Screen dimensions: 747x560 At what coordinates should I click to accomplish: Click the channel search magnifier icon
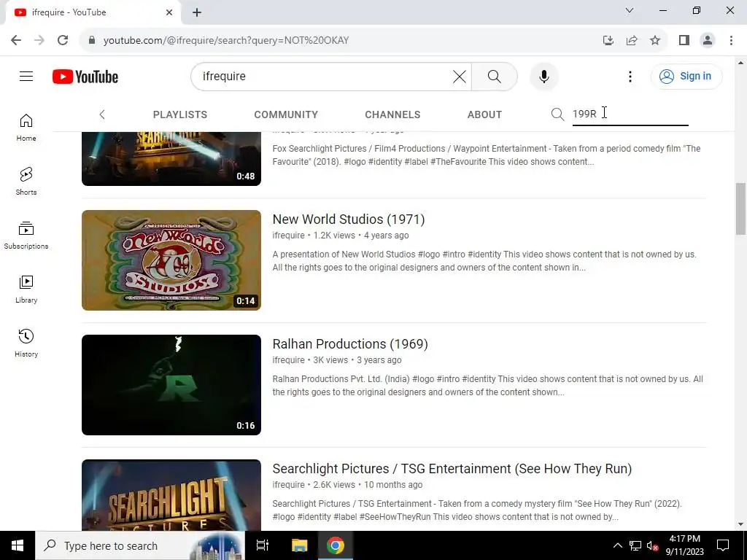[x=557, y=114]
